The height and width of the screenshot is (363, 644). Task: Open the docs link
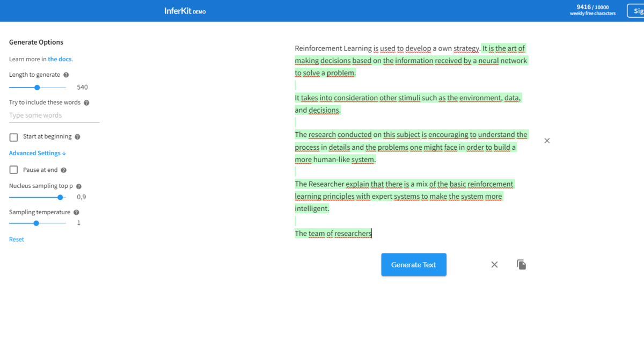[60, 59]
